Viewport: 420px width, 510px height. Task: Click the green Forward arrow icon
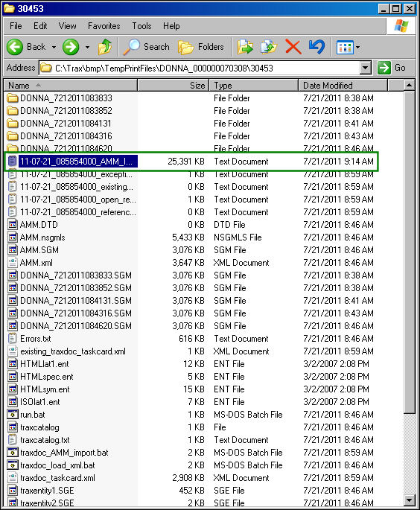[x=71, y=47]
